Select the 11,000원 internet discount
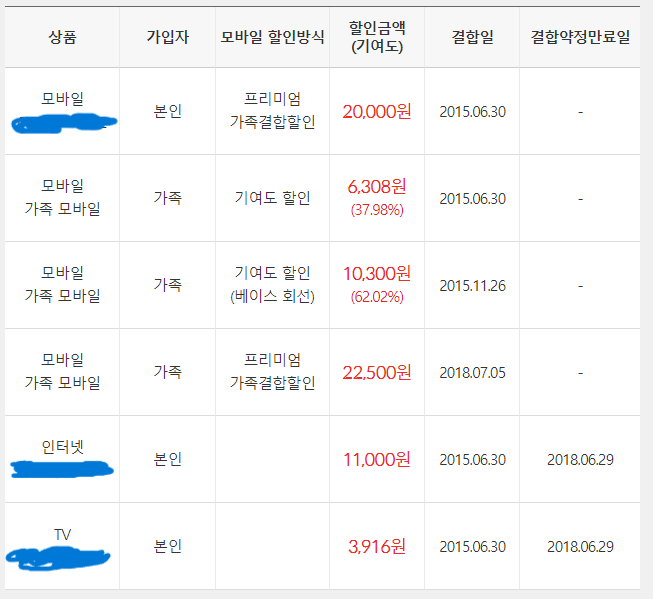This screenshot has height=599, width=653. click(377, 459)
